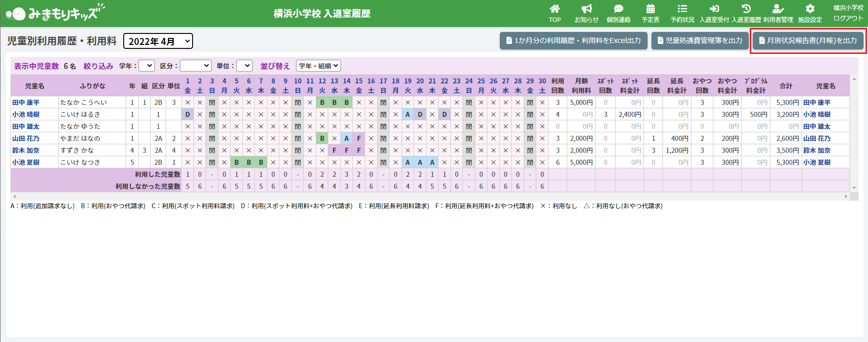The height and width of the screenshot is (342, 868).
Task: Click 入退室履歴 in the top navigation
Action: click(746, 13)
